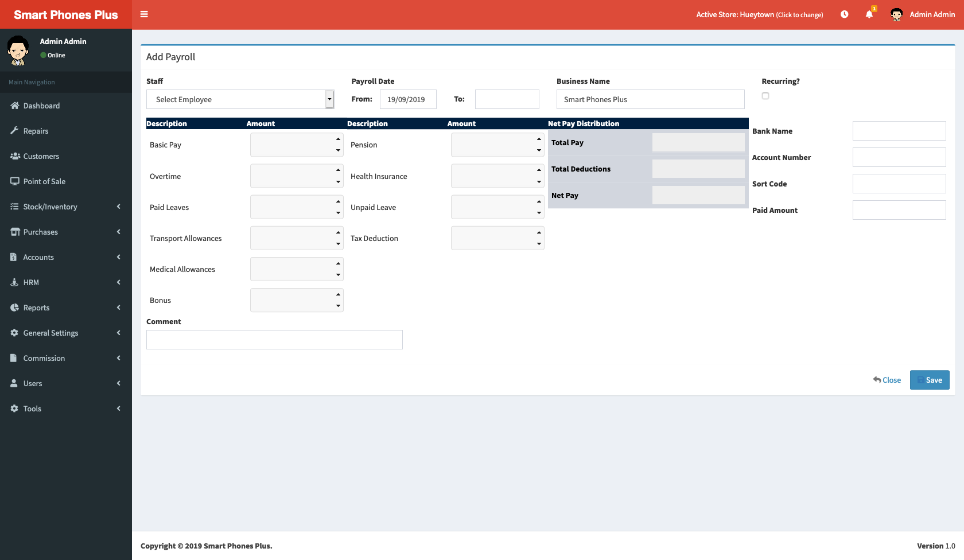This screenshot has width=964, height=560.
Task: Click the sidebar profile avatar image
Action: point(18,50)
